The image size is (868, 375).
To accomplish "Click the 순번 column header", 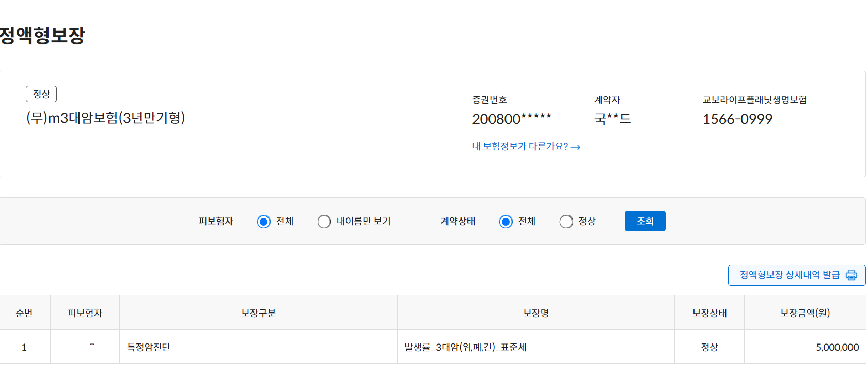I will pos(24,313).
